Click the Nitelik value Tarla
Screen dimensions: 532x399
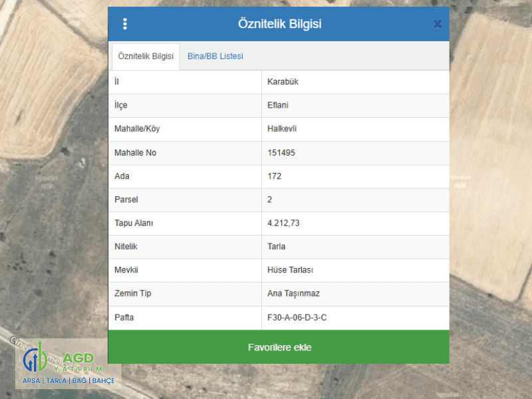pos(276,247)
